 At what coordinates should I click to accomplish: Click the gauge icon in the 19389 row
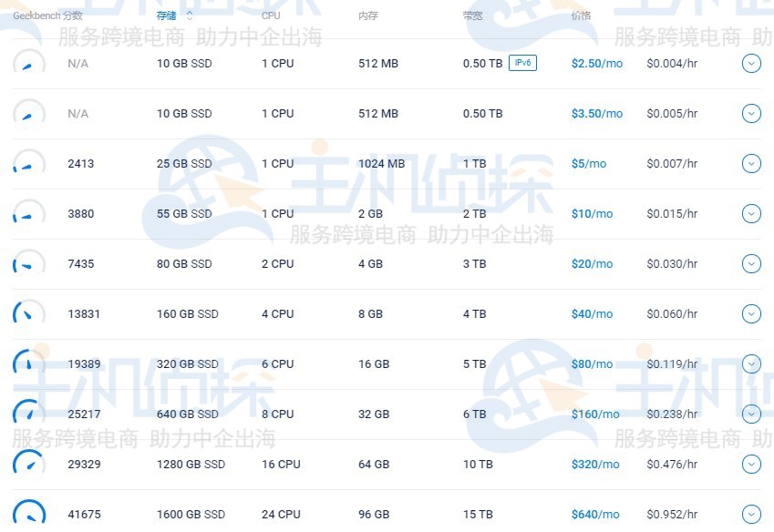pos(29,364)
